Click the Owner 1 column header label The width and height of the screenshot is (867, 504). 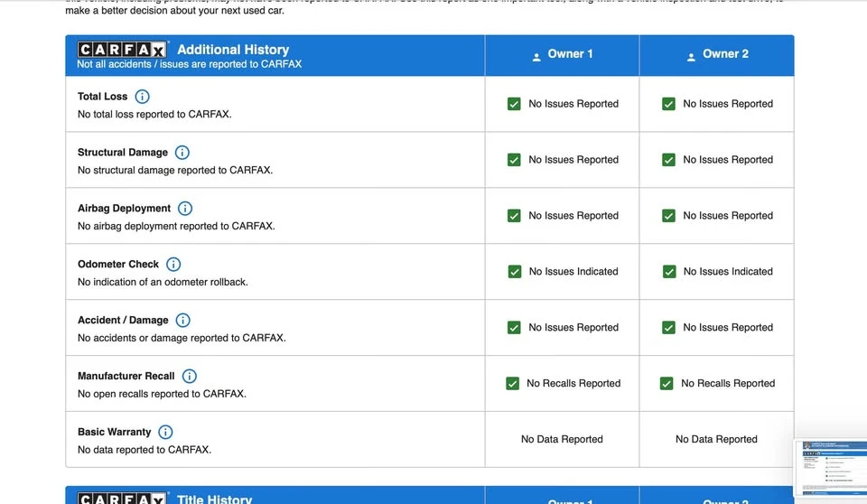(570, 54)
